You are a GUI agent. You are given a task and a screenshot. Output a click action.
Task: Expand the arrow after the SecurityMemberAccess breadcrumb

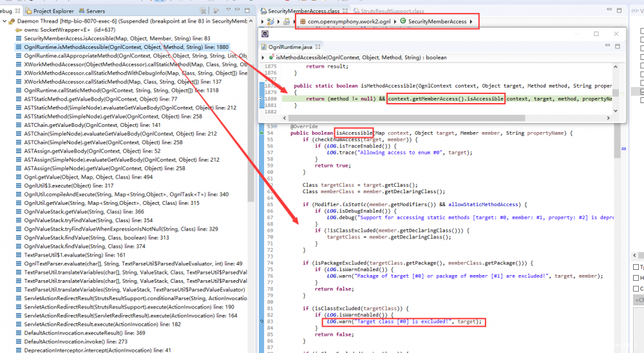pos(471,21)
